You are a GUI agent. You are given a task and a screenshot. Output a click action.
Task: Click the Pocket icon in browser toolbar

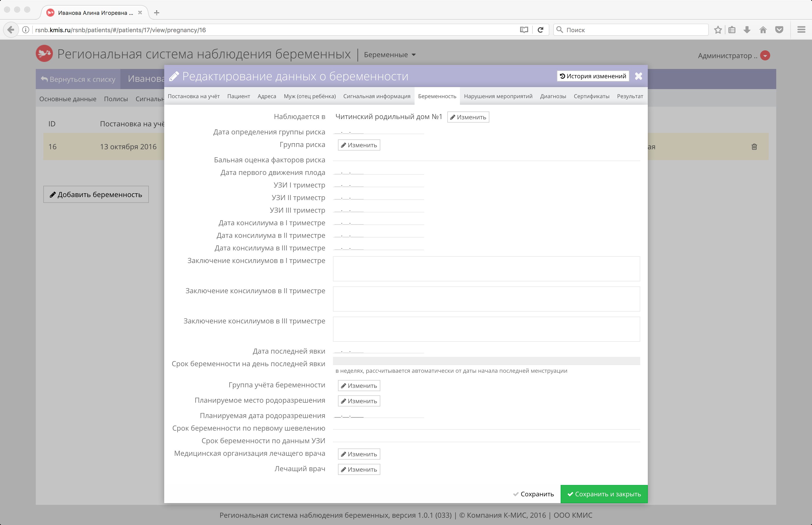pos(779,30)
